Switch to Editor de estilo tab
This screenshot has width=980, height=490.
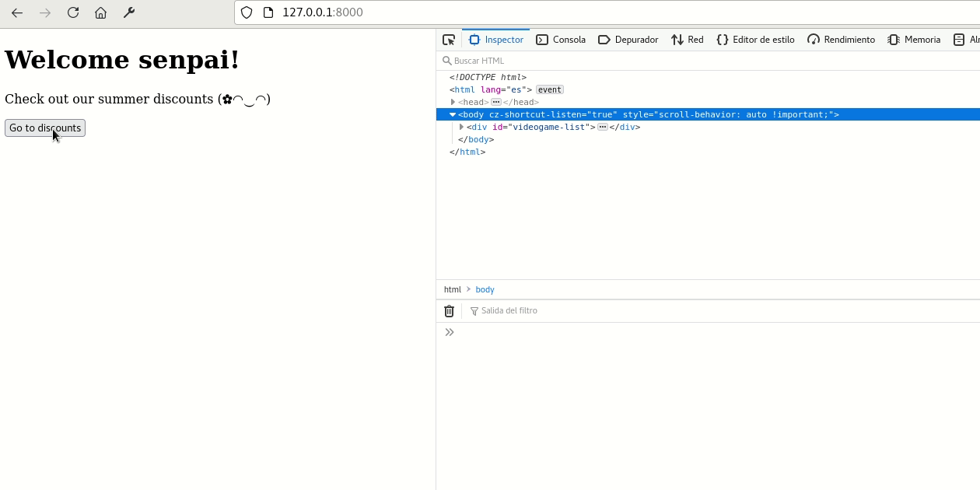[755, 40]
